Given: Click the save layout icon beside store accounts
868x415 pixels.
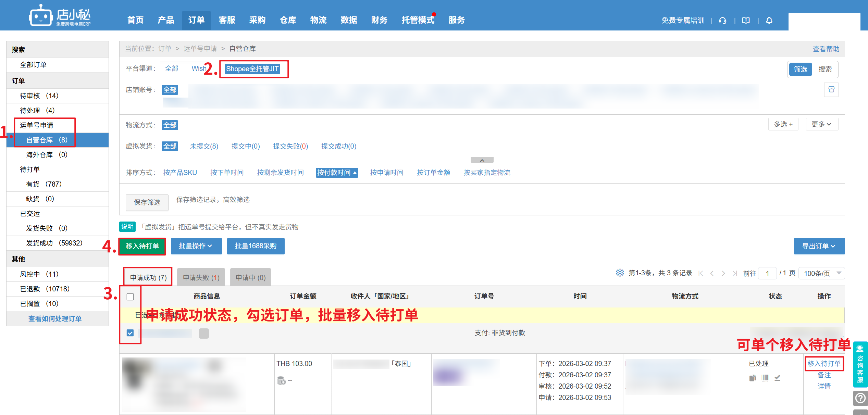Looking at the screenshot, I should tap(831, 89).
